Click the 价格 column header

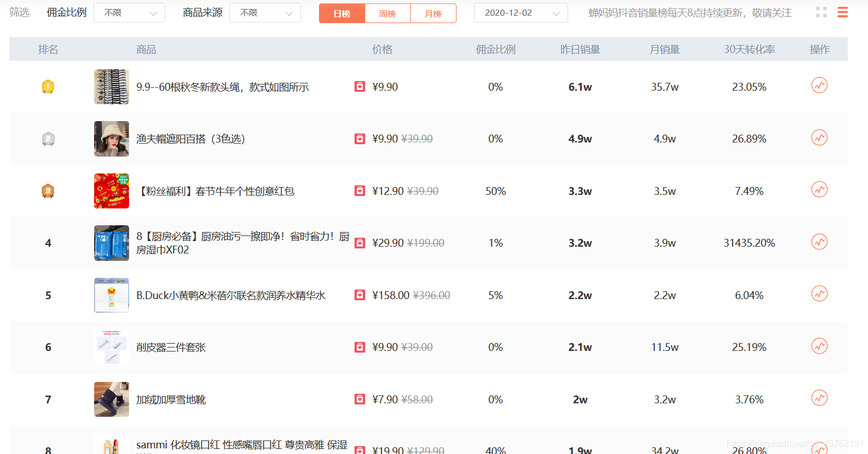(x=382, y=50)
